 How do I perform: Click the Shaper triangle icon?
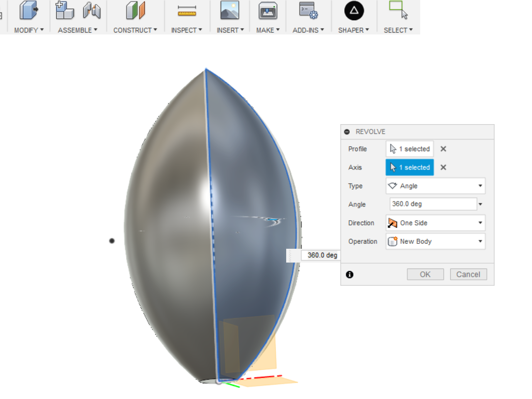pos(354,10)
